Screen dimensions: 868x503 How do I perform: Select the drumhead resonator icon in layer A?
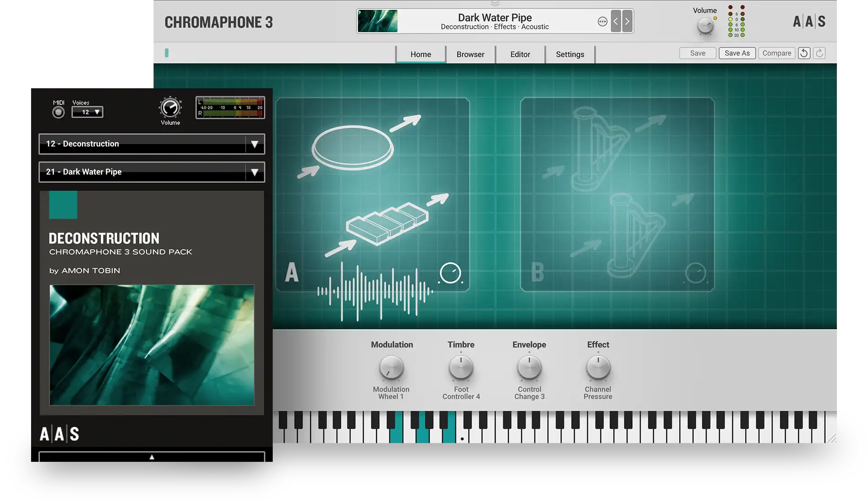pyautogui.click(x=352, y=148)
